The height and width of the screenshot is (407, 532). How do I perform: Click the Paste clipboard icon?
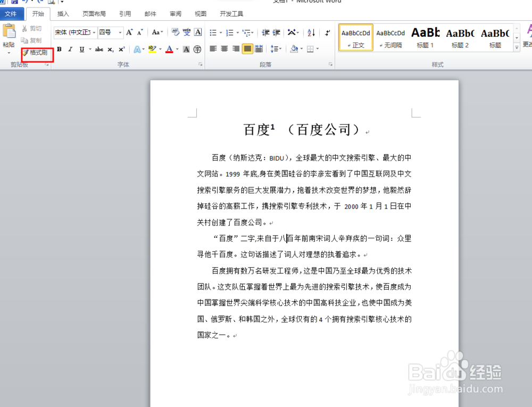click(9, 31)
